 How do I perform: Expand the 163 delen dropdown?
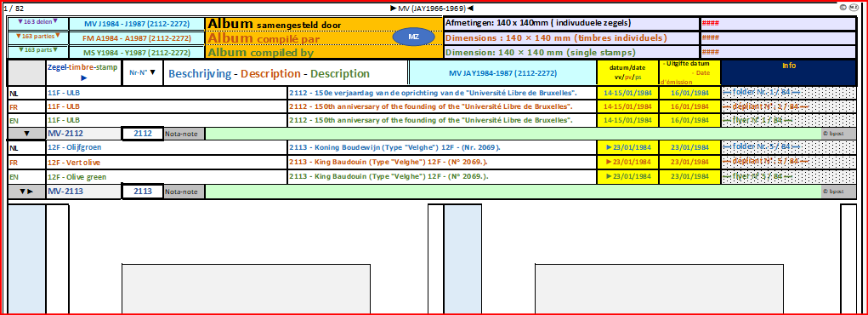pos(38,23)
